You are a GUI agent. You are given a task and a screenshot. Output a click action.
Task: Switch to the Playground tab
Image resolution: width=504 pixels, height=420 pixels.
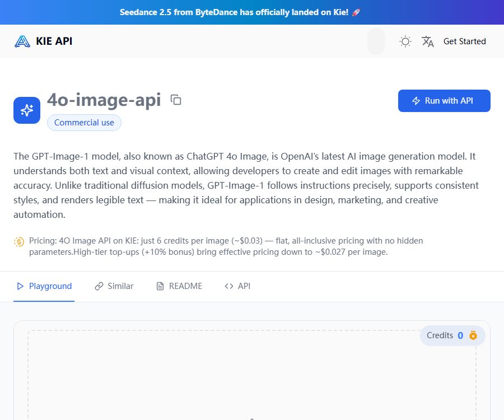coord(44,286)
